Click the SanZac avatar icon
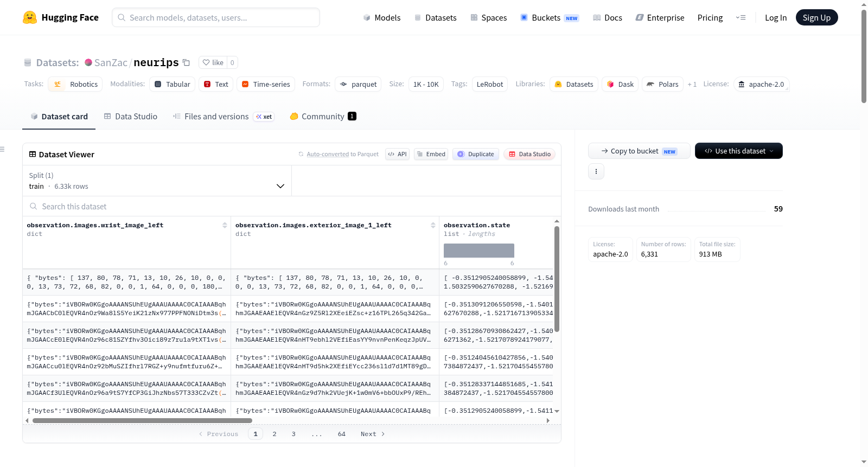 point(88,62)
